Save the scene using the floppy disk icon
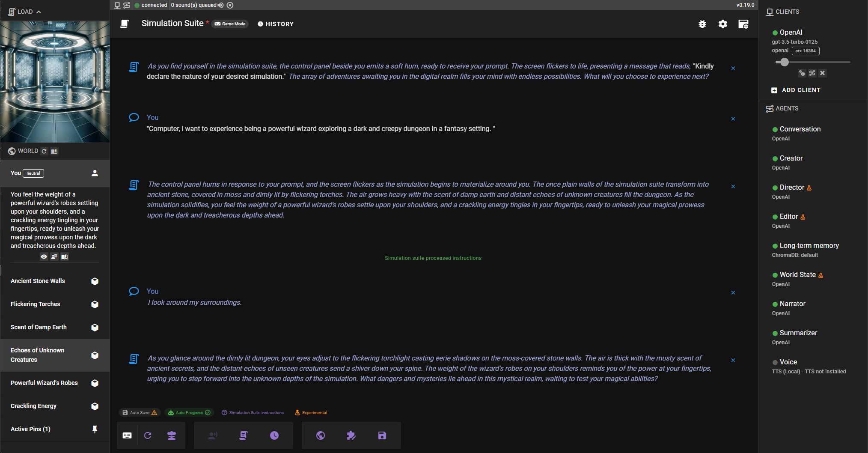The height and width of the screenshot is (453, 868). pos(382,435)
